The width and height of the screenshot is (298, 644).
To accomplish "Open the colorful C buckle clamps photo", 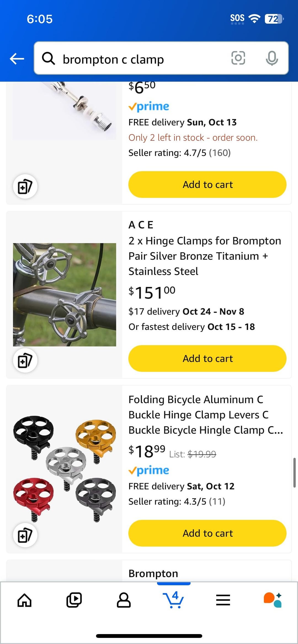I will tap(65, 468).
